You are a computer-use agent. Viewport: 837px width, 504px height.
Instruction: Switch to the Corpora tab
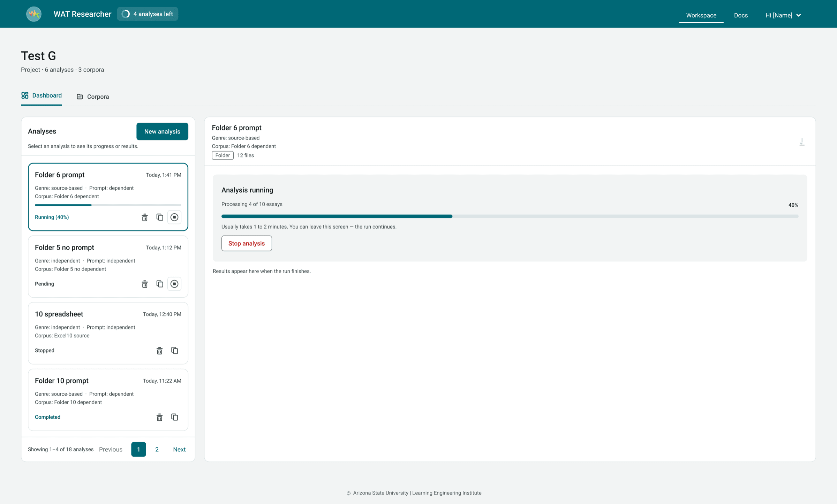[93, 97]
